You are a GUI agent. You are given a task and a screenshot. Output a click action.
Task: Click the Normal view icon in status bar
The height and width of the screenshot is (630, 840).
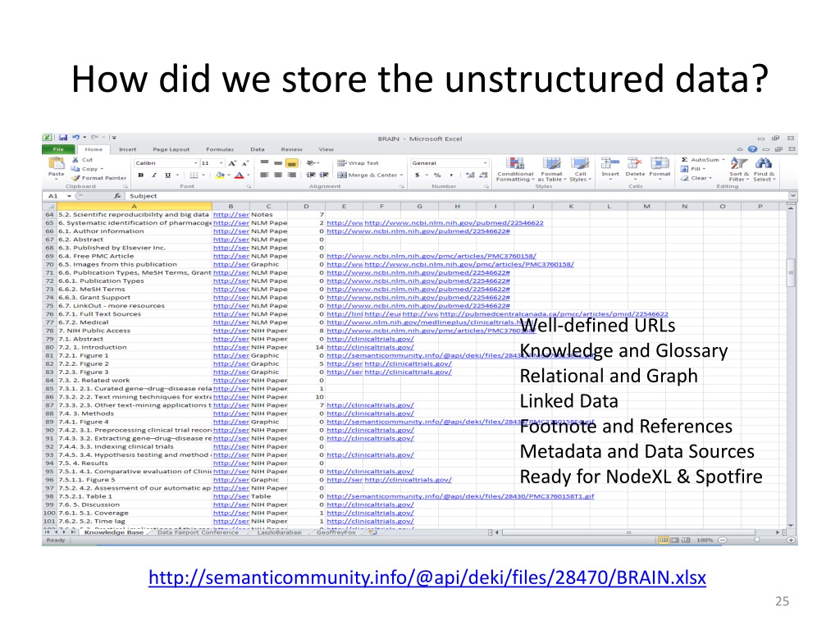(x=663, y=540)
